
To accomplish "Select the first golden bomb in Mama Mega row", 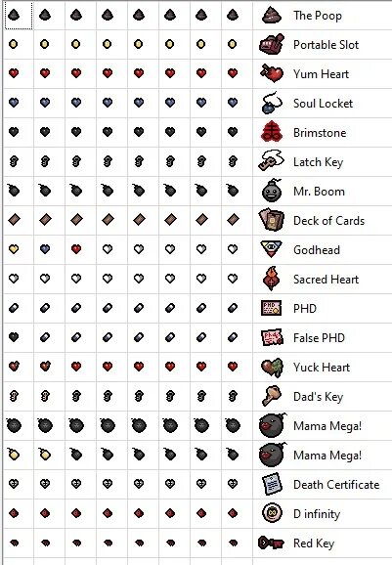I will click(14, 454).
